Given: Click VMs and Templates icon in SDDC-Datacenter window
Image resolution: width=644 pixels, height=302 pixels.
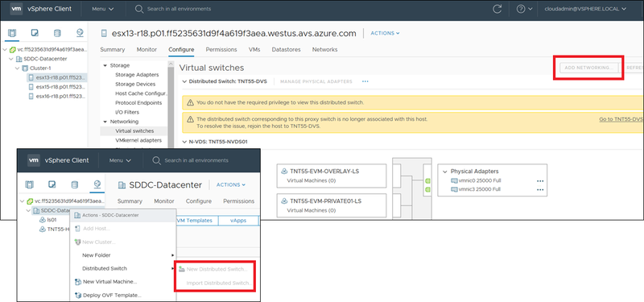Looking at the screenshot, I should click(52, 184).
